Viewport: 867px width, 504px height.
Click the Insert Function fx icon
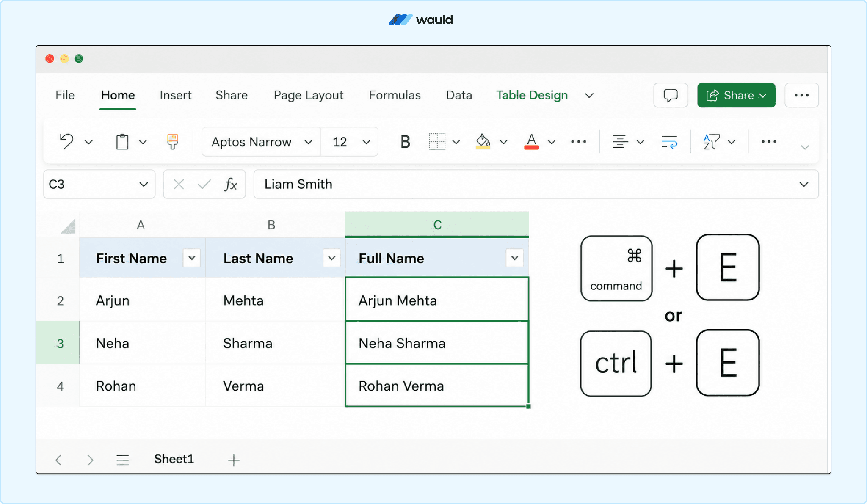230,184
